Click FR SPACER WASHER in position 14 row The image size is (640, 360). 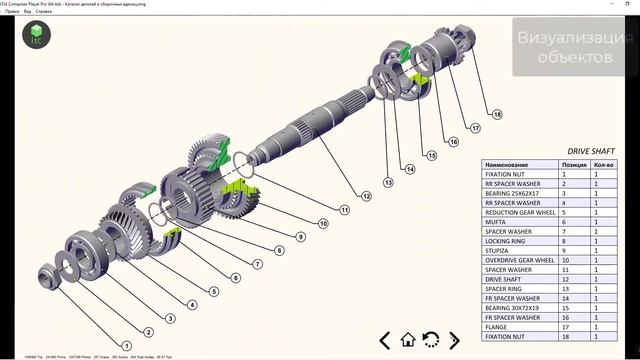tap(512, 298)
